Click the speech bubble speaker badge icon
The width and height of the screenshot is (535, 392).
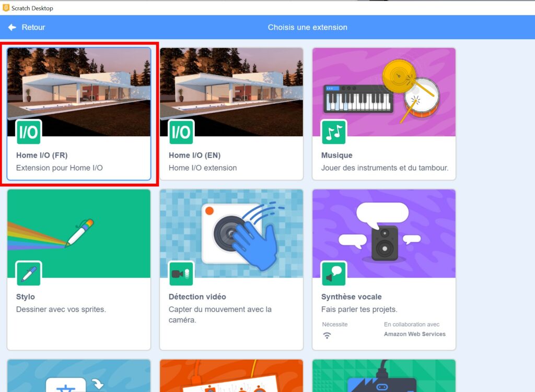[x=333, y=274]
